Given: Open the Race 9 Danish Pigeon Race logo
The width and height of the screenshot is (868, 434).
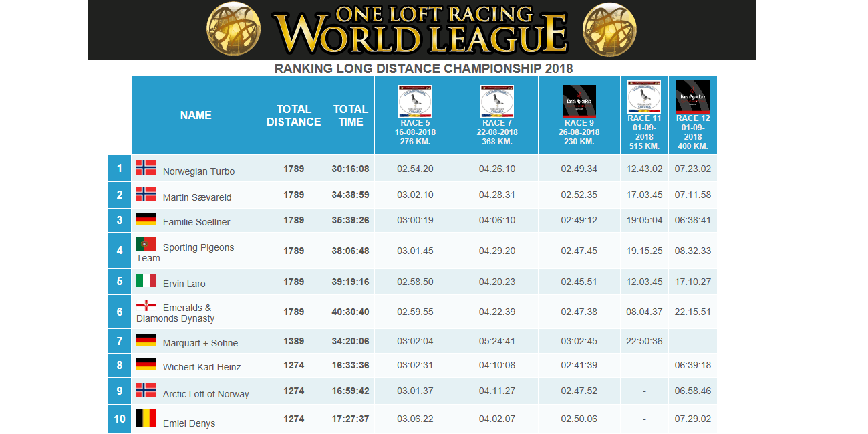Looking at the screenshot, I should (579, 102).
